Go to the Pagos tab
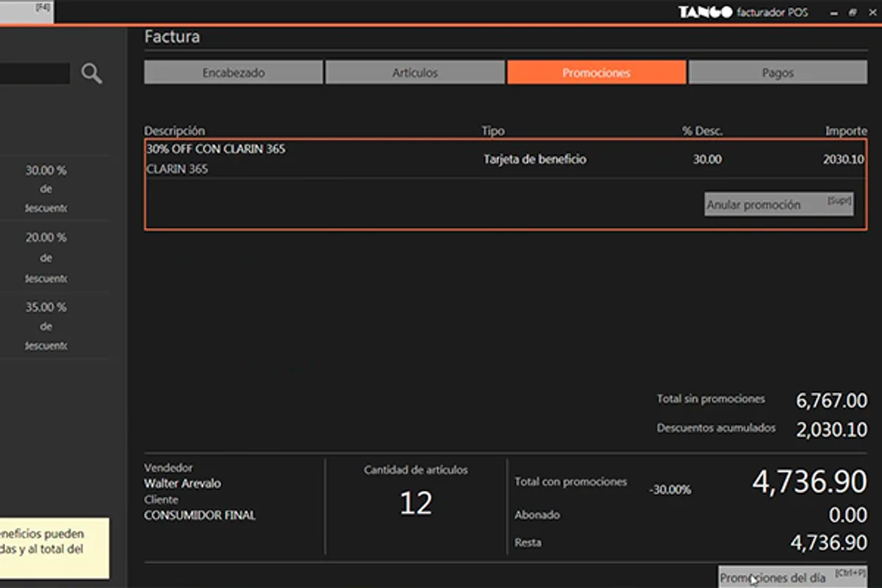 tap(778, 73)
